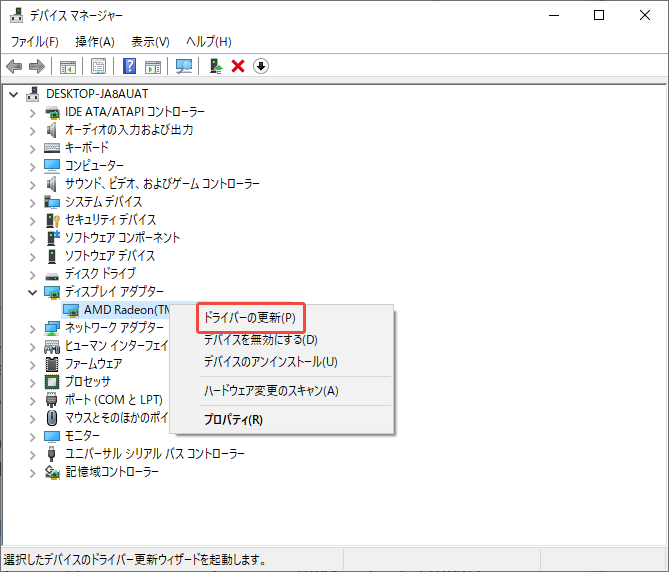Click the Forward arrow toolbar icon
Image resolution: width=669 pixels, height=572 pixels.
[36, 67]
